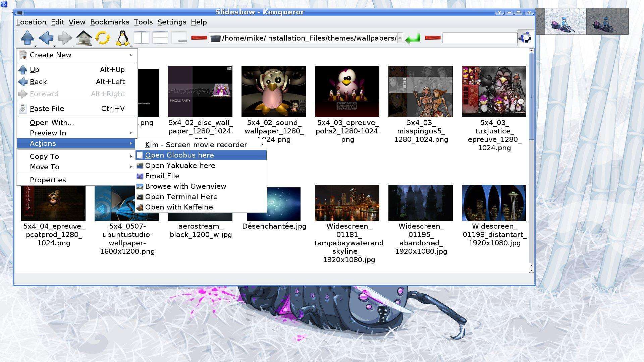The image size is (644, 362).
Task: Select the Widescreen_01198_distantart thumbnail
Action: pyautogui.click(x=494, y=203)
